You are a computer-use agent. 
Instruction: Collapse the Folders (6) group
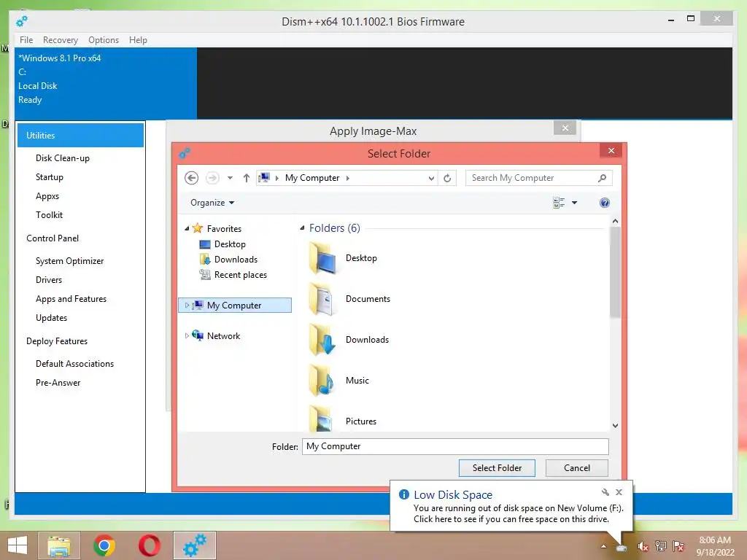coord(302,228)
